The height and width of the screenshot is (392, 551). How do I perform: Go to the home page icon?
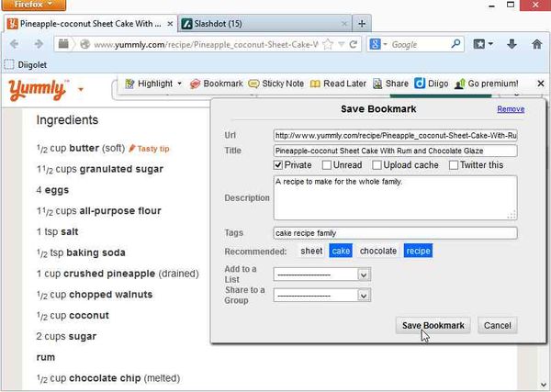[x=537, y=44]
